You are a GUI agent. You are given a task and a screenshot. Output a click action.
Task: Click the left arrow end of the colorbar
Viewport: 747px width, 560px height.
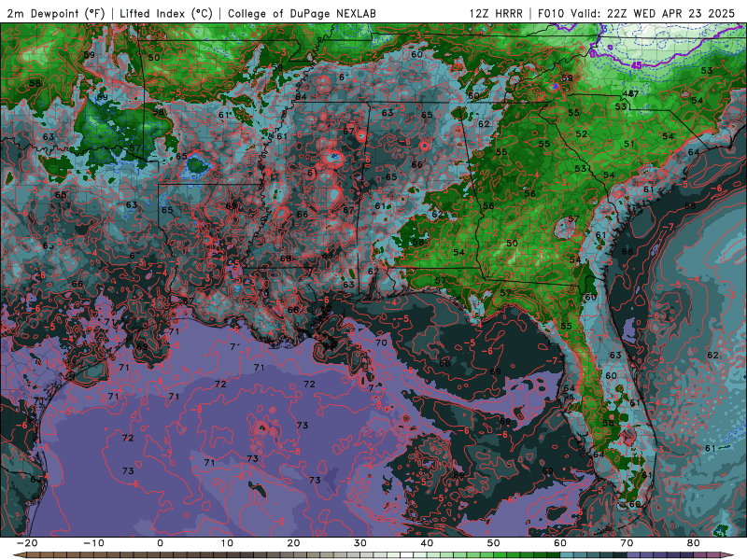[19, 555]
